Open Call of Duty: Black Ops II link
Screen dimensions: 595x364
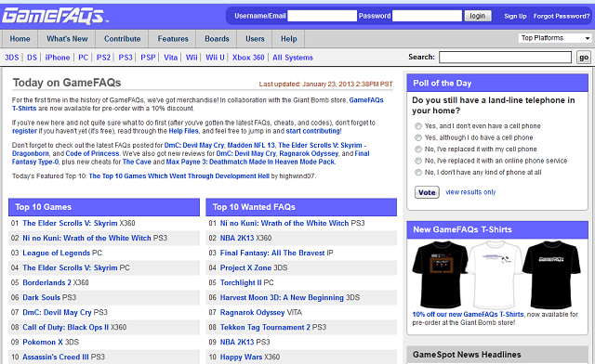pos(65,327)
